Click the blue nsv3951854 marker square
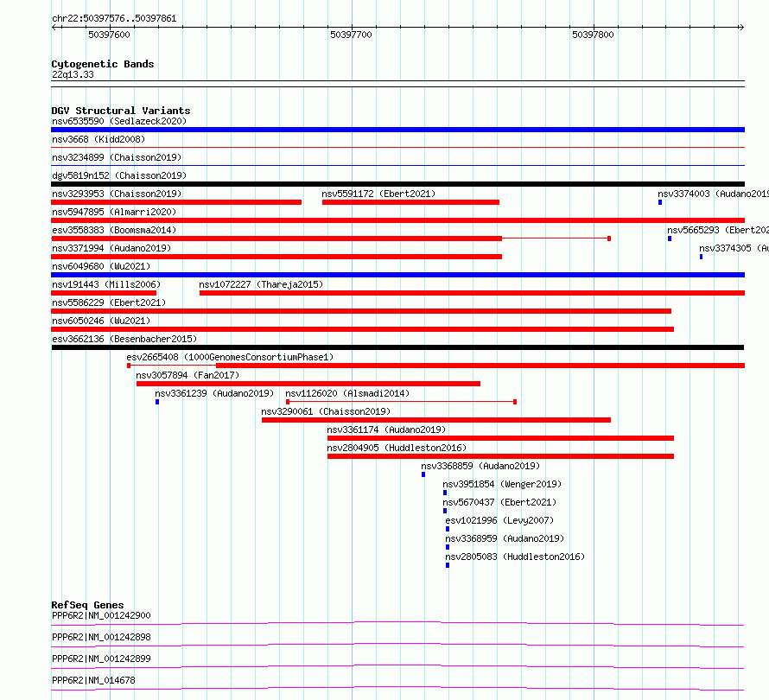The height and width of the screenshot is (700, 769). click(445, 493)
